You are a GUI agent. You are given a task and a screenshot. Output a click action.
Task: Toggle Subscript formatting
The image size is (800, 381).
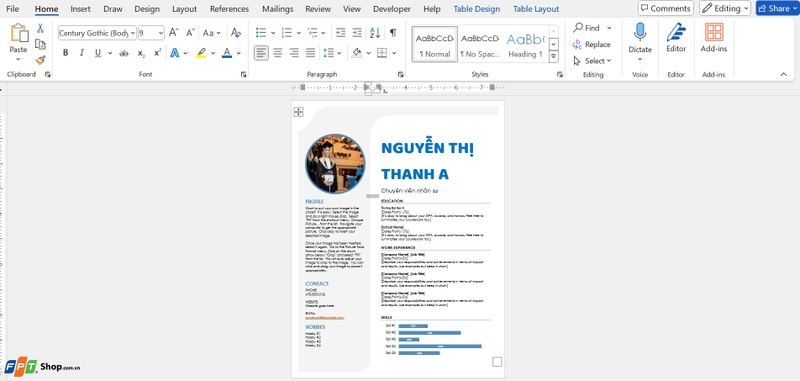(141, 53)
